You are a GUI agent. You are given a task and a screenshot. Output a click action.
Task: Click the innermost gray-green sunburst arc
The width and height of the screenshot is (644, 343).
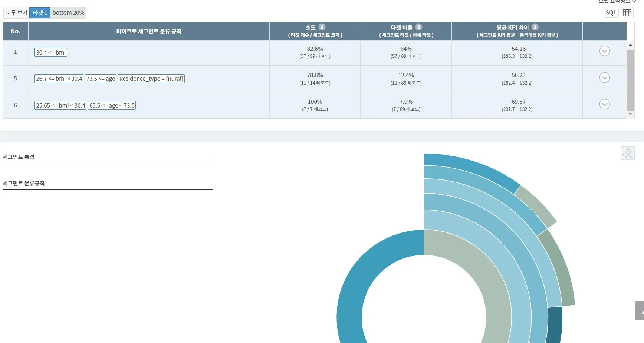[492, 282]
